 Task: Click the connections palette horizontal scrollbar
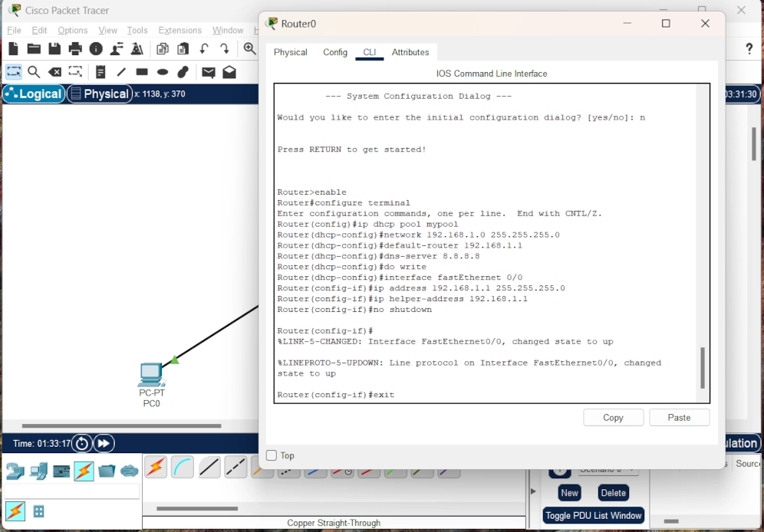197,509
